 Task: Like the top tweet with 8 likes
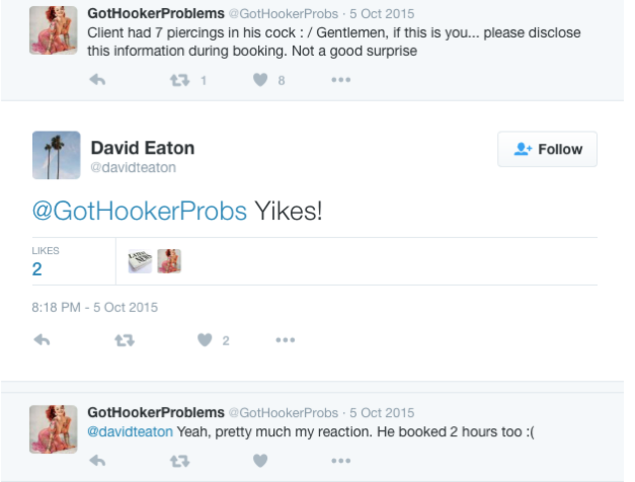[259, 80]
